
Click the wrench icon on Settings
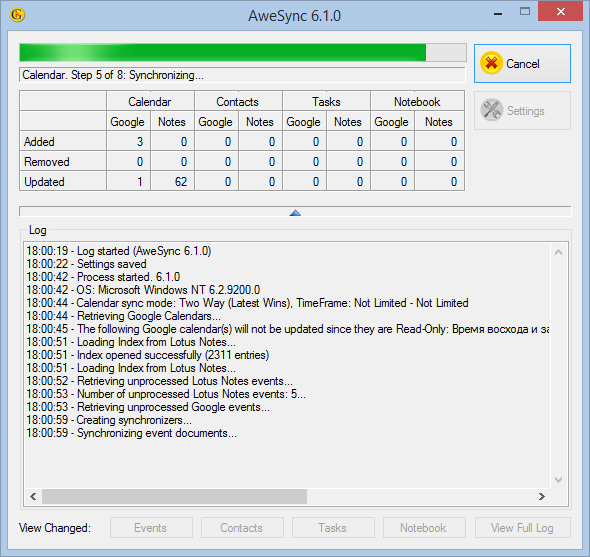[491, 110]
